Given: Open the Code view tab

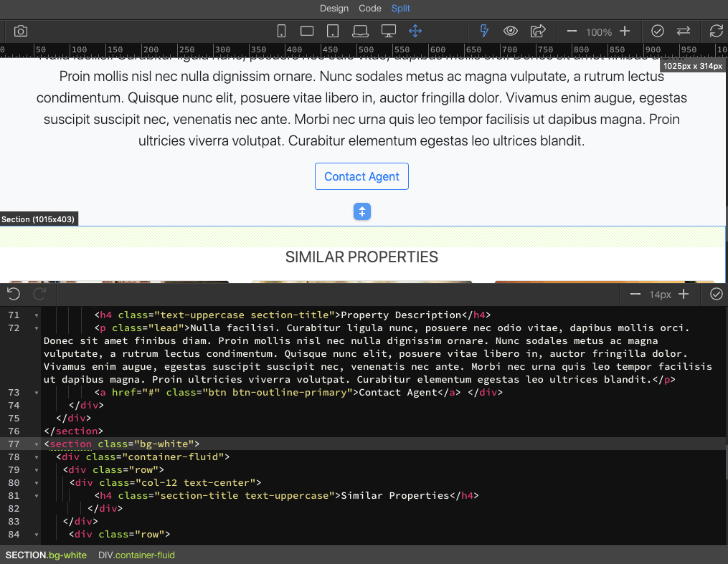Looking at the screenshot, I should click(369, 9).
